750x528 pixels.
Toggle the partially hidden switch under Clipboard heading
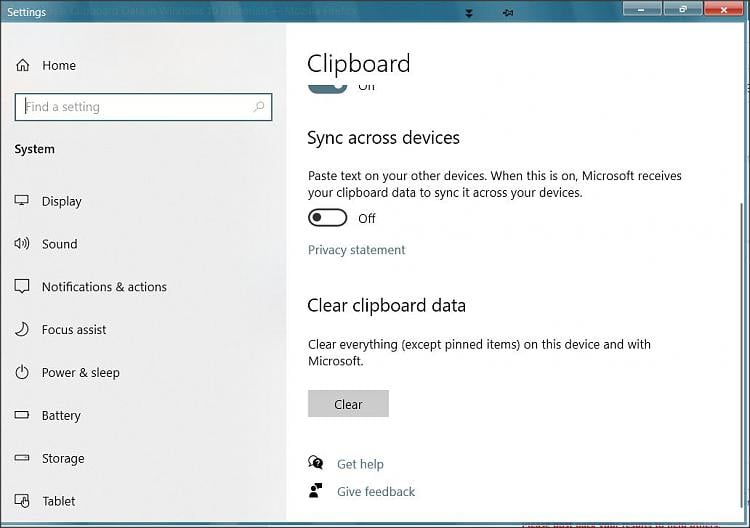click(x=327, y=87)
